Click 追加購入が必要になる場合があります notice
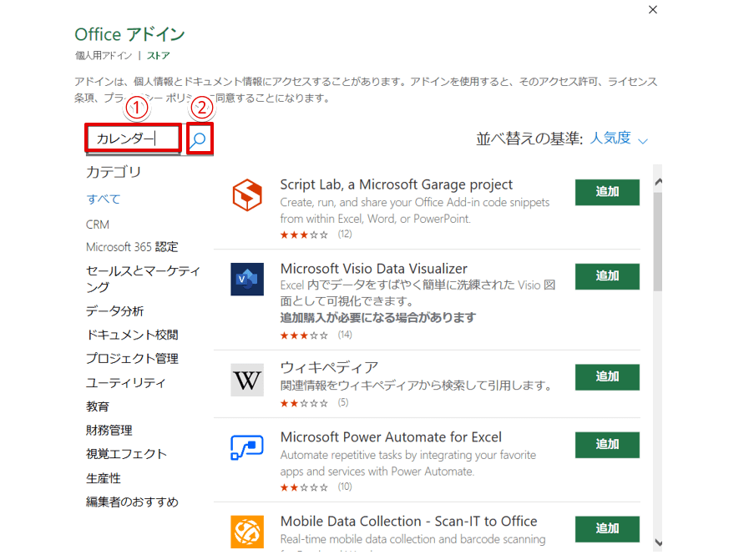749x560 pixels. (x=378, y=317)
